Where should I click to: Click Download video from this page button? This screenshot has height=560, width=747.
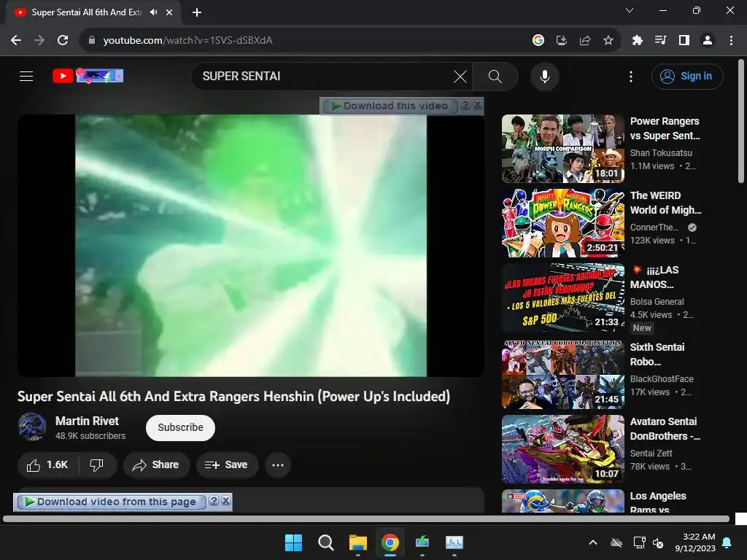coord(111,502)
